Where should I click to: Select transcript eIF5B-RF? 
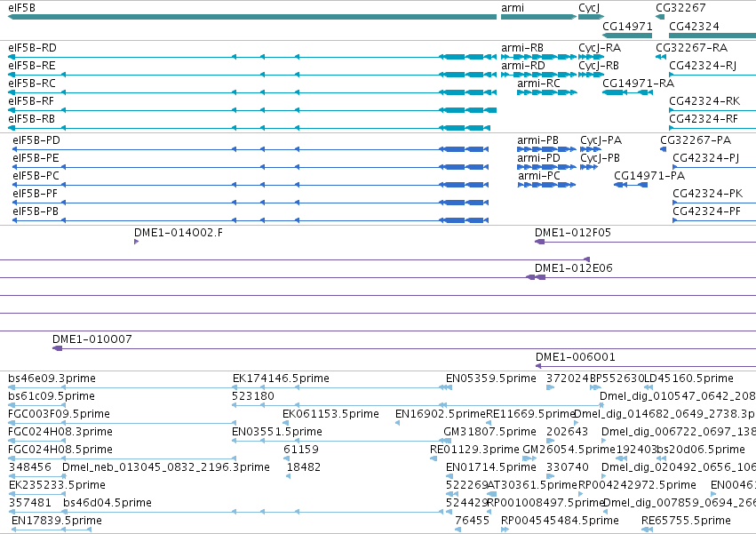pyautogui.click(x=252, y=110)
